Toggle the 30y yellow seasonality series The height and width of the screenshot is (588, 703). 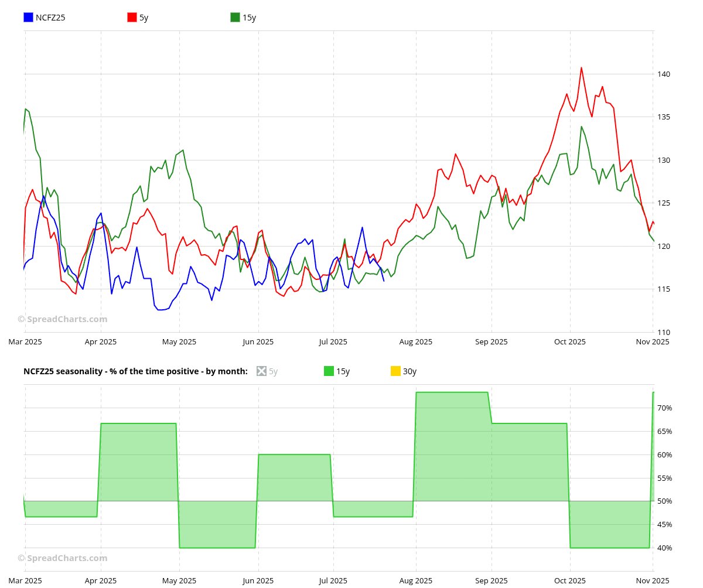[395, 371]
